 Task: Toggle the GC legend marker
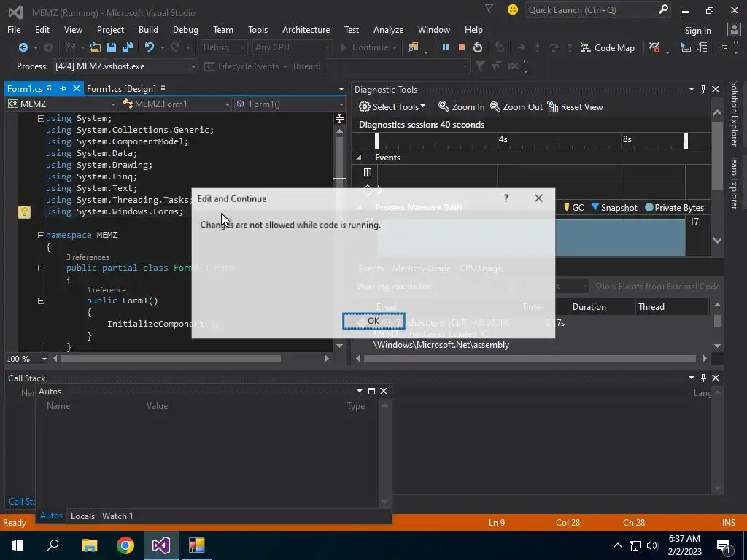566,207
